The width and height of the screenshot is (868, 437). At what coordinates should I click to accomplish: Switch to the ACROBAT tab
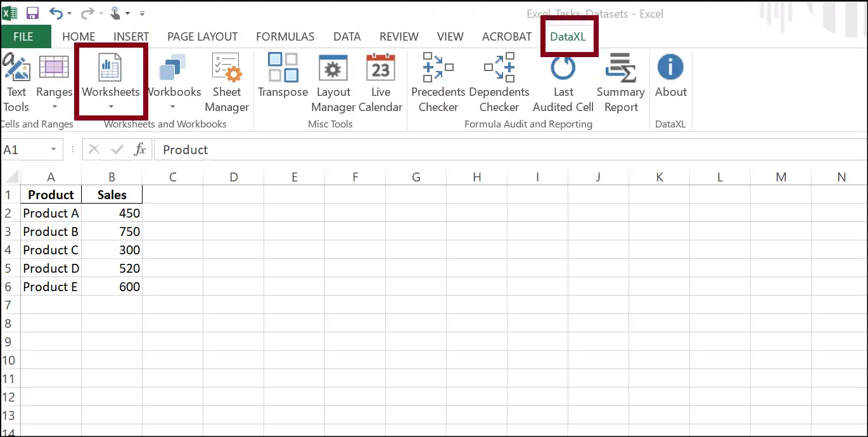click(507, 36)
